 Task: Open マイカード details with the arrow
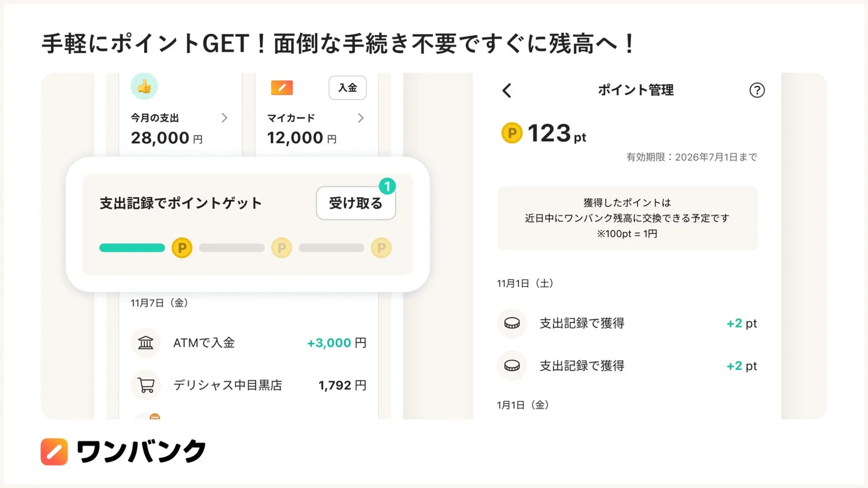tap(361, 118)
